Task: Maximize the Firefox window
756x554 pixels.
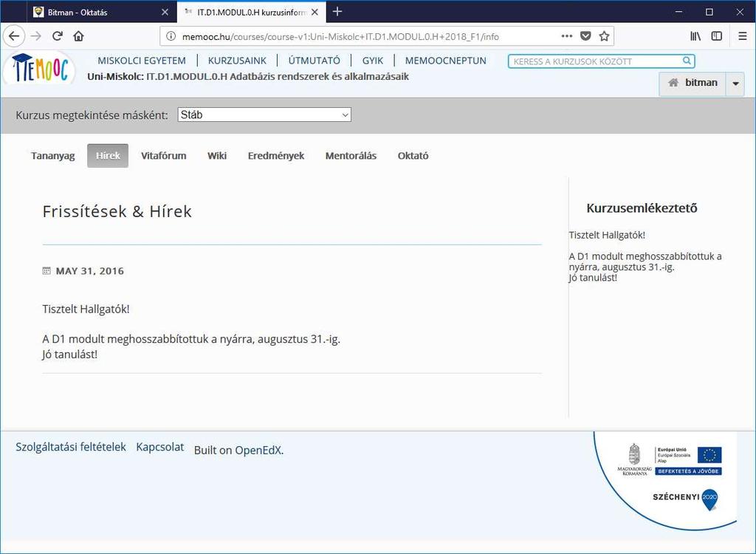Action: (709, 12)
